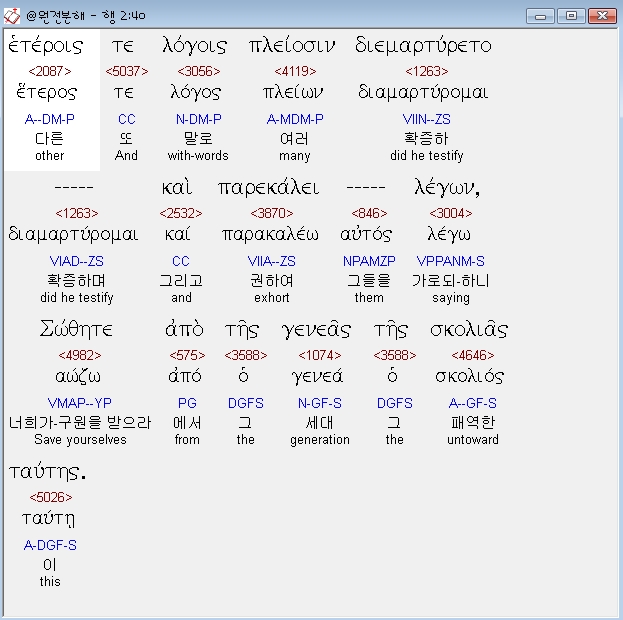Click parsing code PG
623x620 pixels.
tap(187, 403)
